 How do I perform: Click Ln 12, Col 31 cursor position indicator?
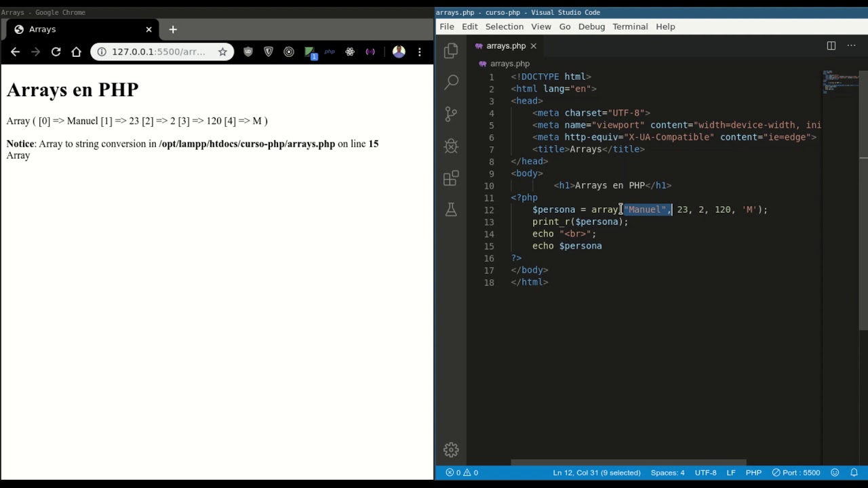[597, 472]
